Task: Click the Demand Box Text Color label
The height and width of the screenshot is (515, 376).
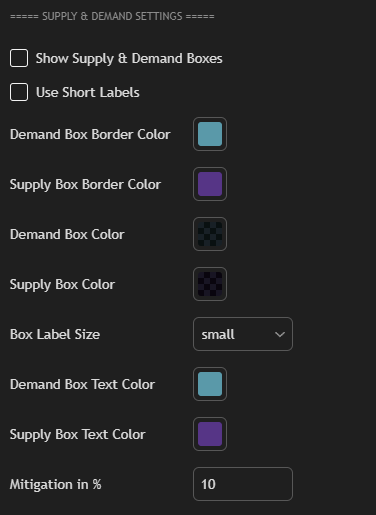Action: click(x=82, y=384)
